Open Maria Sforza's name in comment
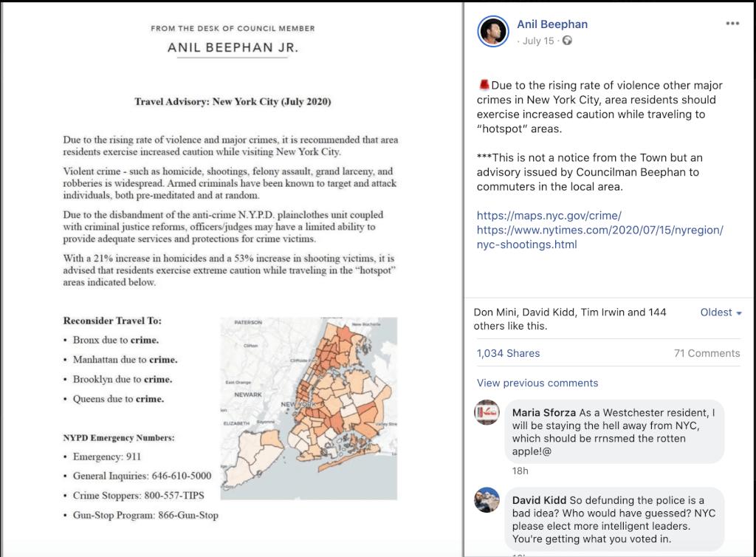Image resolution: width=756 pixels, height=557 pixels. (x=543, y=412)
